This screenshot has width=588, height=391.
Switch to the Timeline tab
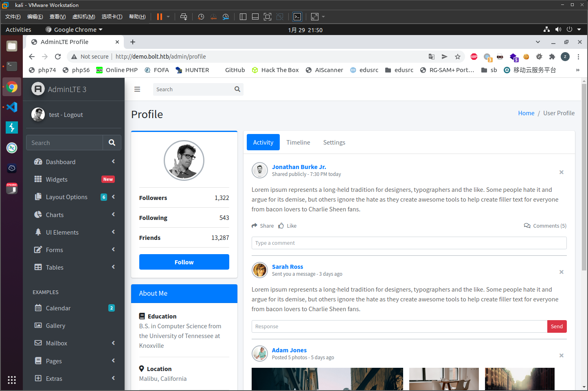[298, 142]
